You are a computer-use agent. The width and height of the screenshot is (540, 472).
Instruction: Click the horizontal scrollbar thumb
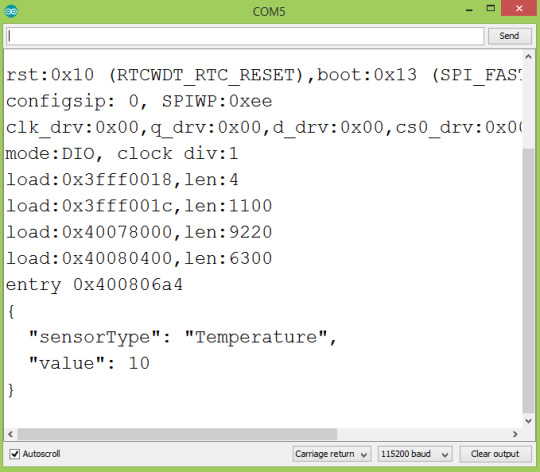[177, 434]
